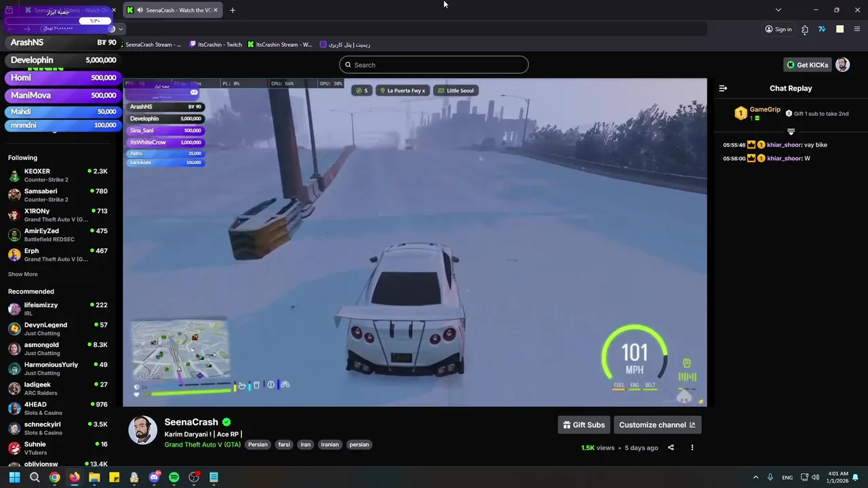Click the SeenaCrash channel avatar

[143, 430]
